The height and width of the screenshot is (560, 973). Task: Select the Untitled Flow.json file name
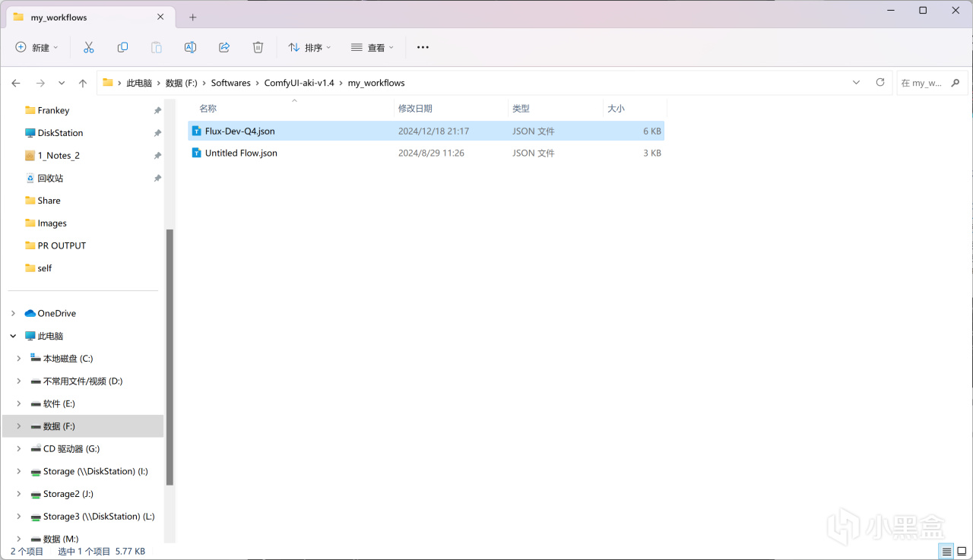(x=241, y=153)
